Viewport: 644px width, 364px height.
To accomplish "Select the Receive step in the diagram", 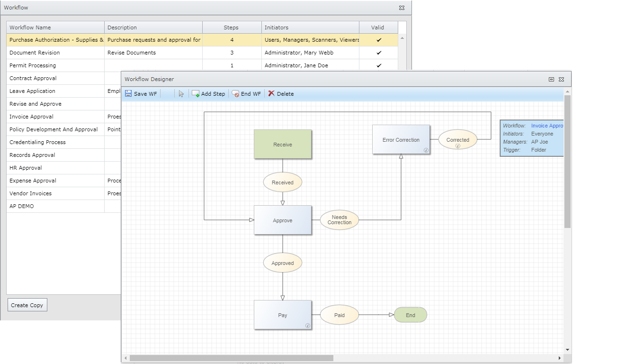I will pos(283,144).
